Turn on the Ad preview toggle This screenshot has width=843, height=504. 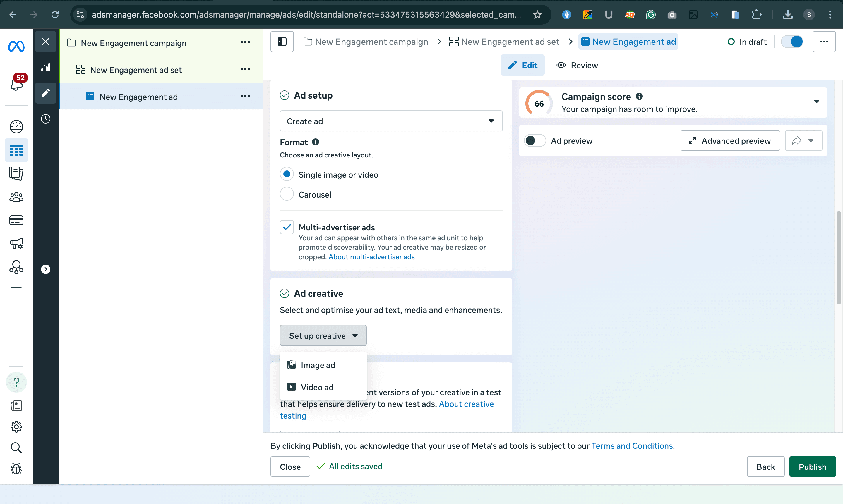click(x=534, y=140)
